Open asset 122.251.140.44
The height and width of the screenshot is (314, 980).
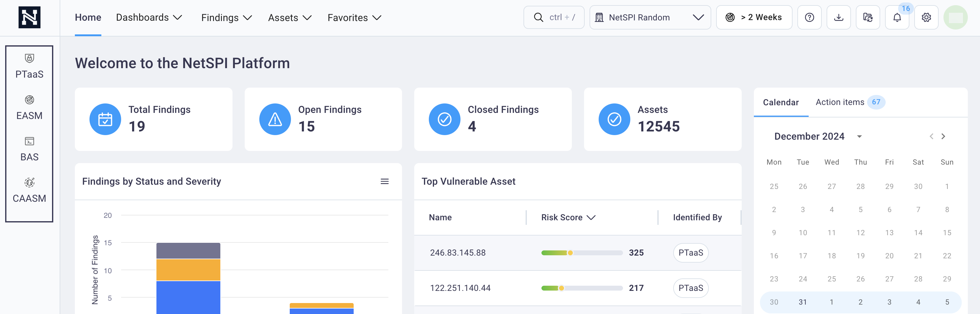click(x=460, y=288)
